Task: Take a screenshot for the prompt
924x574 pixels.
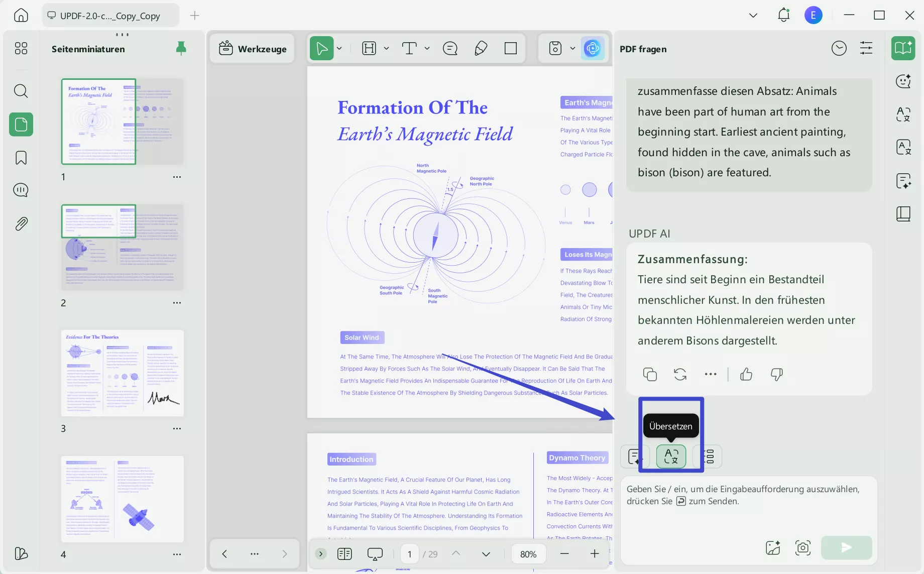Action: tap(803, 547)
